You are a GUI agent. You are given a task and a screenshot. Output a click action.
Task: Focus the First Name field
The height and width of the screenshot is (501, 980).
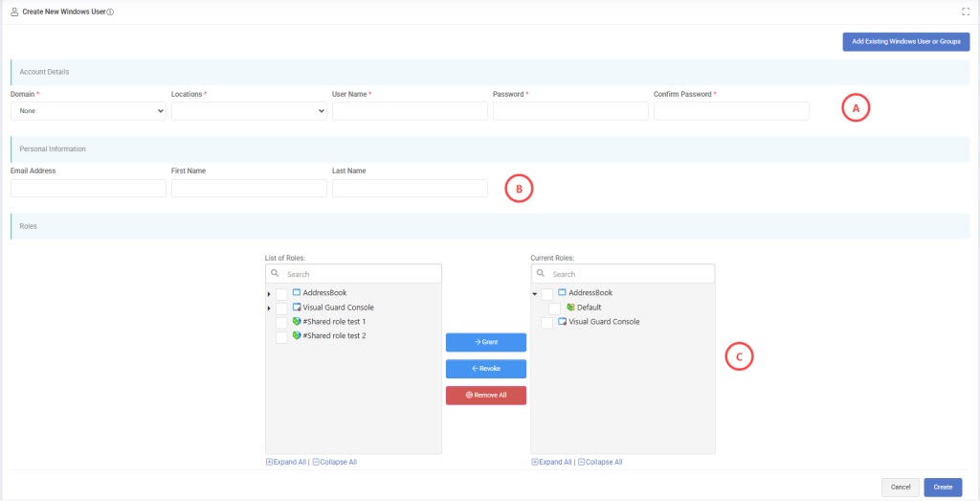pos(249,189)
